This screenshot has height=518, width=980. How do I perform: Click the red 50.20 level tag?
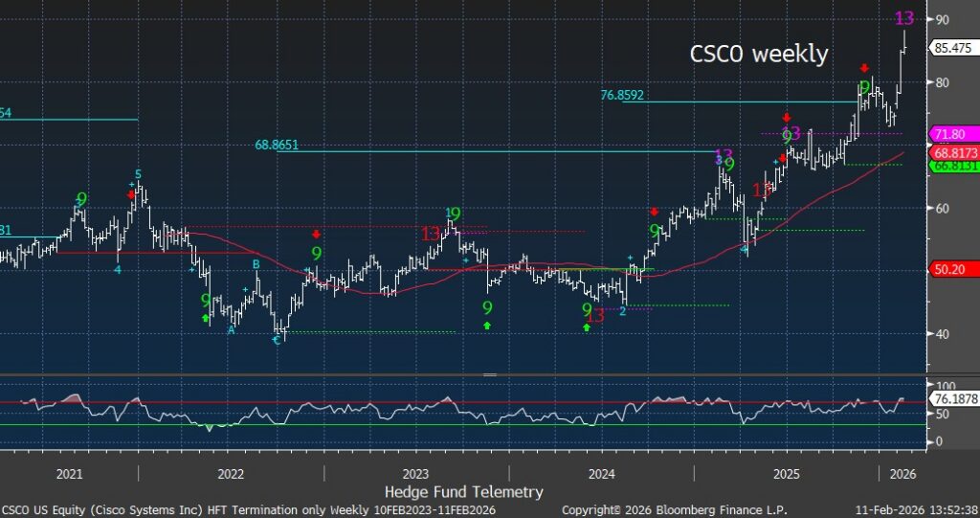click(947, 270)
